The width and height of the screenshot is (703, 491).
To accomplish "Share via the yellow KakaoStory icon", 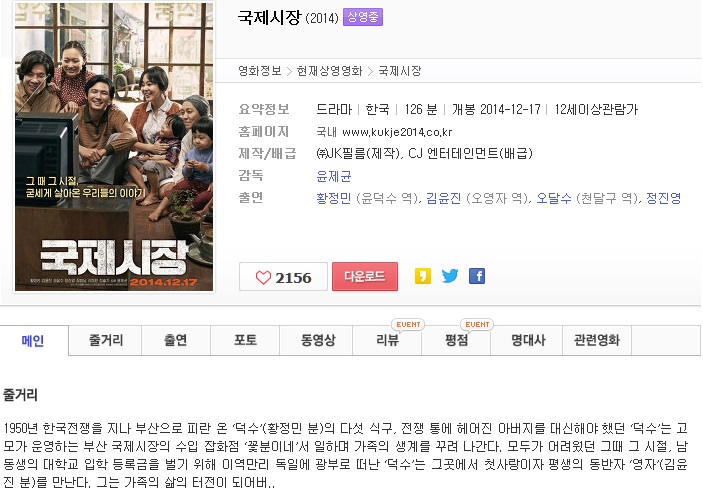I will [x=423, y=276].
